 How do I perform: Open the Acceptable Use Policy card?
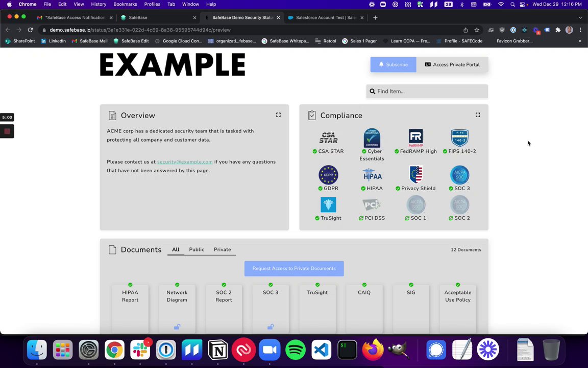click(458, 309)
